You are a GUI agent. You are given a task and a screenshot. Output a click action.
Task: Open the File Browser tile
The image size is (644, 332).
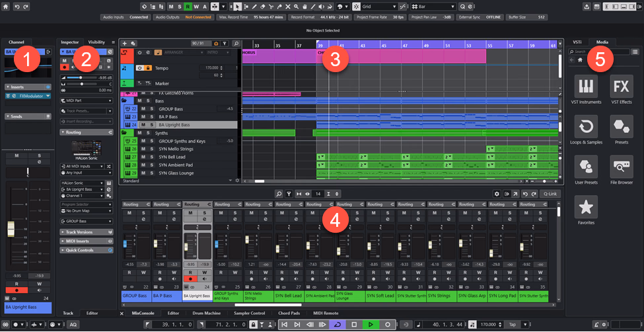click(x=622, y=167)
